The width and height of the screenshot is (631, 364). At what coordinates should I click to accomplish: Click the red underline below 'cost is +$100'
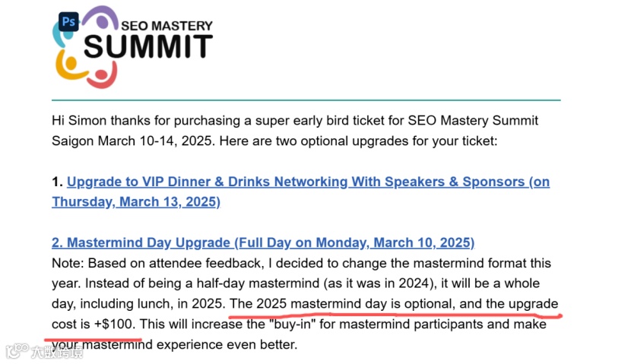93,339
